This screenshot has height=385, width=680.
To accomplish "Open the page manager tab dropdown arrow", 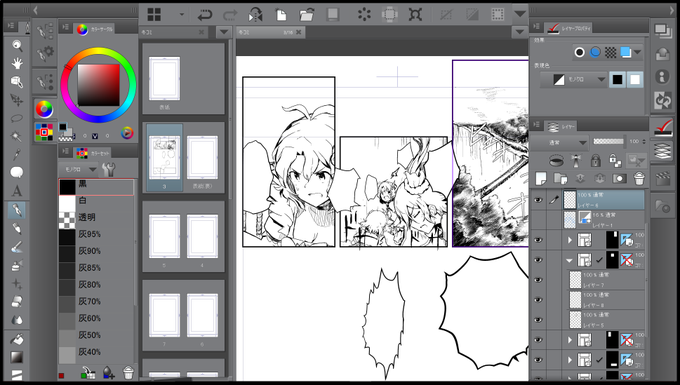I will 224,32.
